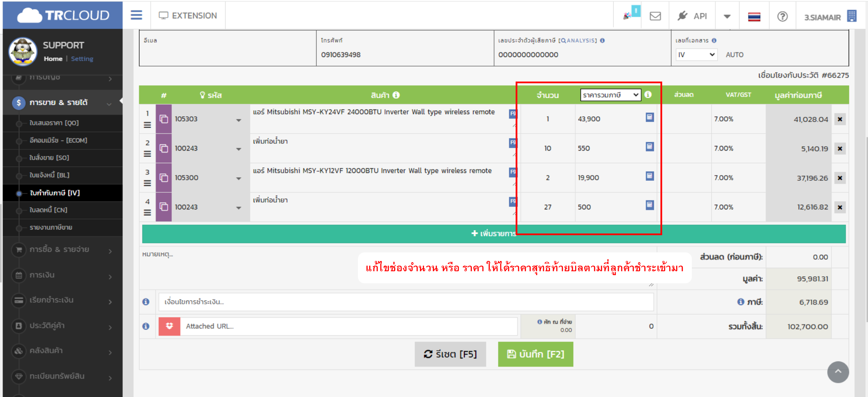Edit price field showing 19,900
The height and width of the screenshot is (397, 868).
[609, 178]
